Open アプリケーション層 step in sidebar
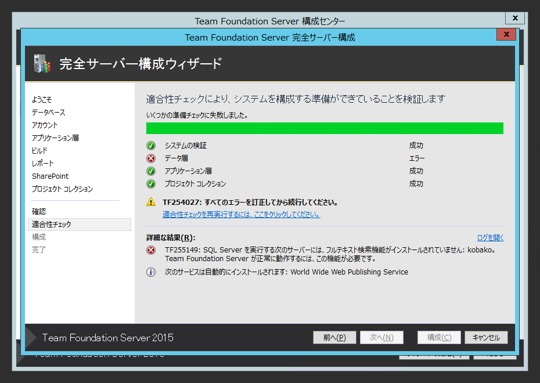The height and width of the screenshot is (383, 540). pyautogui.click(x=55, y=138)
